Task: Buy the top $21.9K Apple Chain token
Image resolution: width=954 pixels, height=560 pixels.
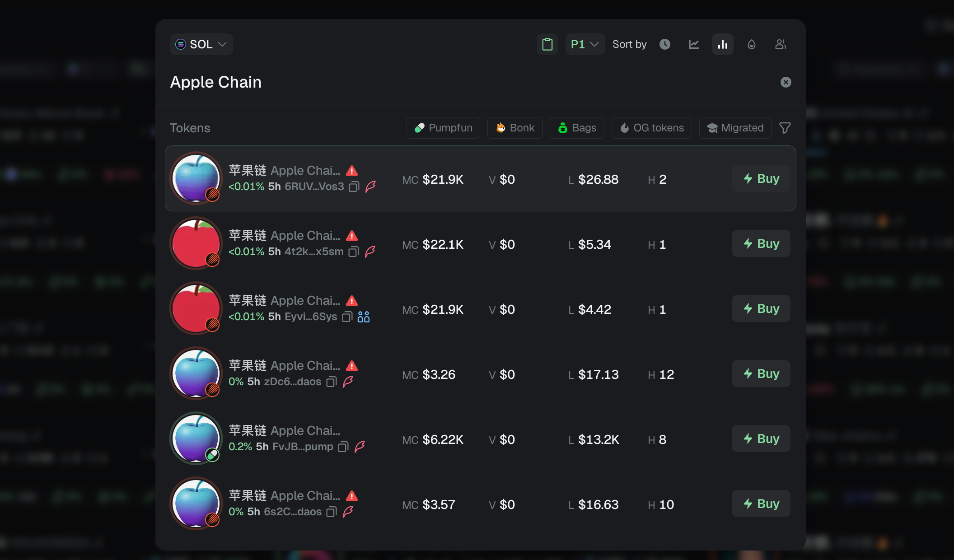Action: pyautogui.click(x=761, y=178)
